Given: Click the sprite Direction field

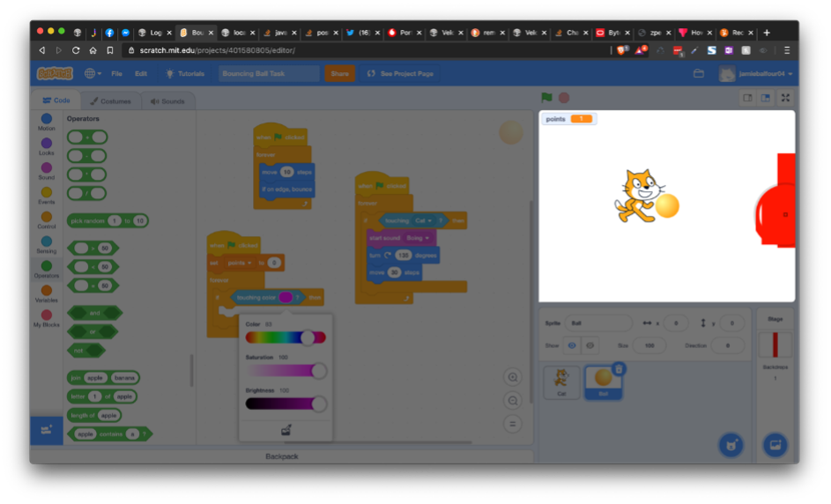Looking at the screenshot, I should (727, 345).
